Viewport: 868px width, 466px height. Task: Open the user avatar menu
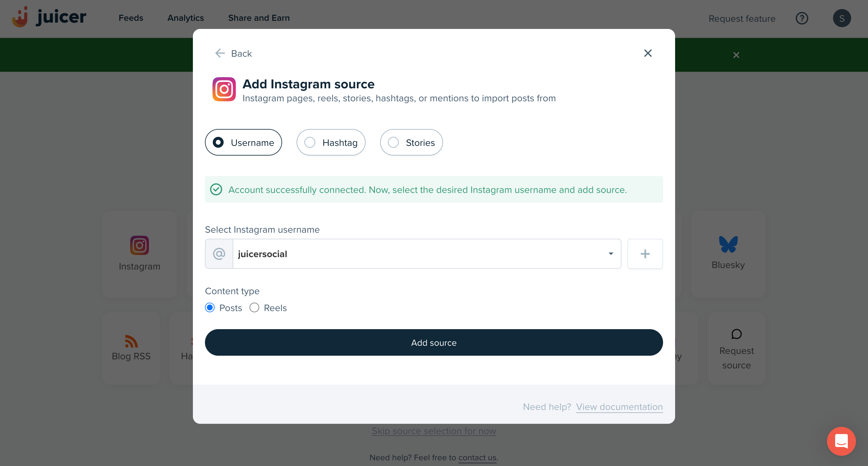842,18
